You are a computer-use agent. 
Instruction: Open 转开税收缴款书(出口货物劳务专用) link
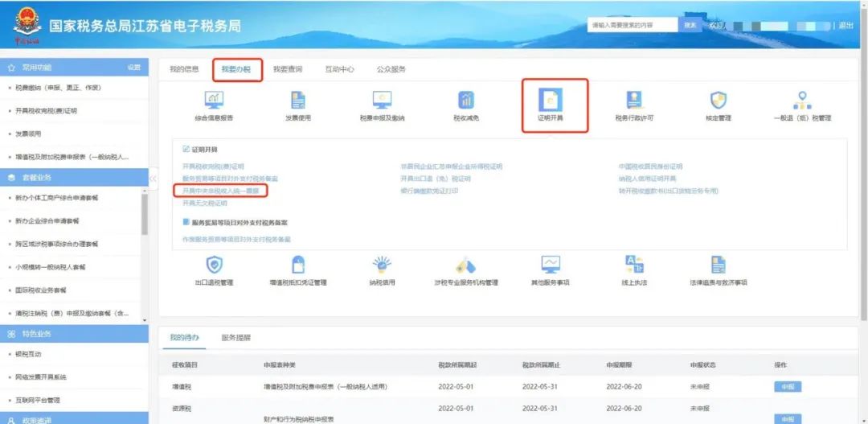(x=668, y=191)
